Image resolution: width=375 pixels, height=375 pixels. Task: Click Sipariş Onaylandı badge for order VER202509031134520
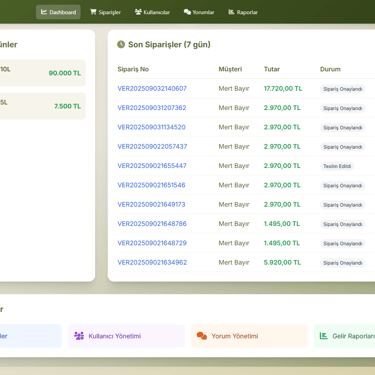(342, 128)
